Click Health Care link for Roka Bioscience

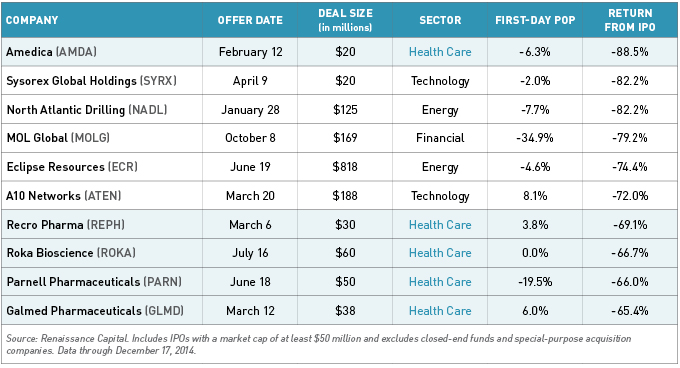coord(440,253)
